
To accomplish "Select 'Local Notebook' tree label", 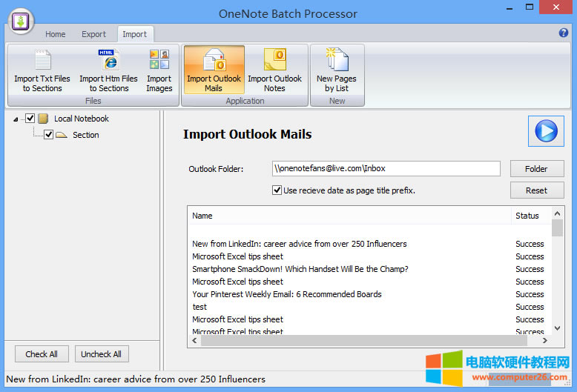I will [82, 119].
